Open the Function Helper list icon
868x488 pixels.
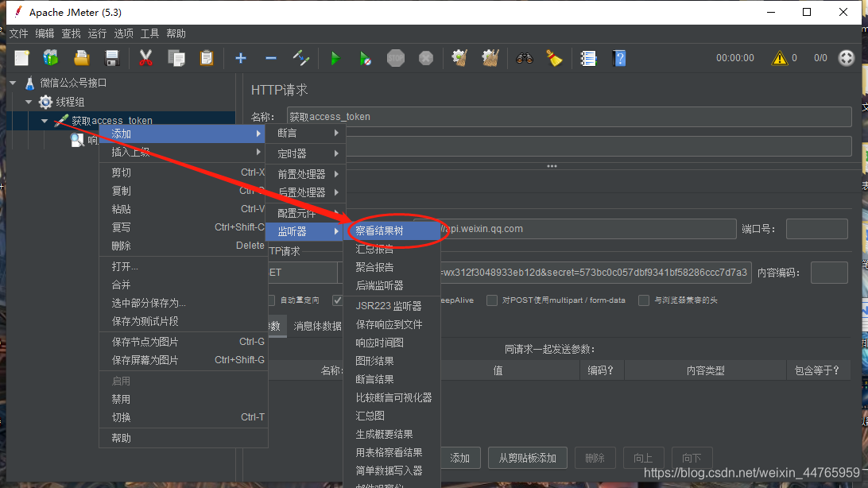click(588, 58)
